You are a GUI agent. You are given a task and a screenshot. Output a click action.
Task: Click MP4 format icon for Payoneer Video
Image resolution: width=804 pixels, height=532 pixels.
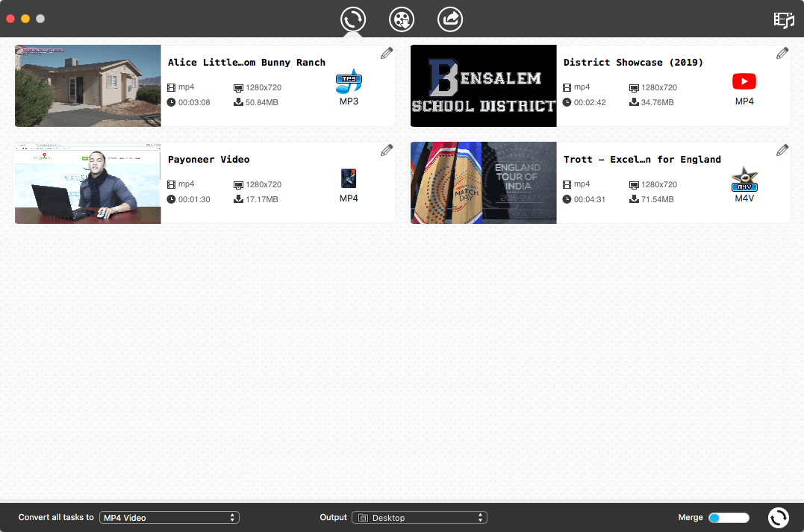[349, 178]
